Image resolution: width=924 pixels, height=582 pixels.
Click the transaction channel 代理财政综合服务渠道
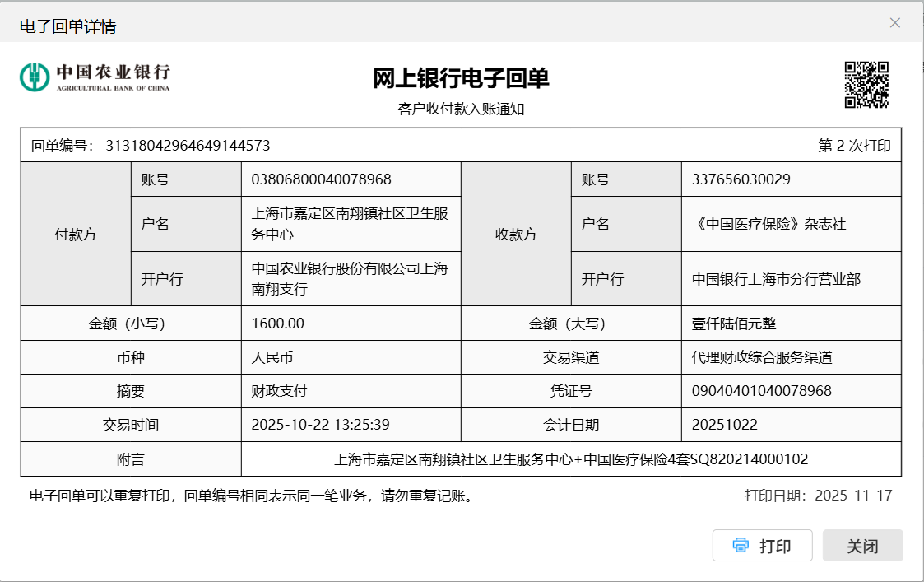762,358
